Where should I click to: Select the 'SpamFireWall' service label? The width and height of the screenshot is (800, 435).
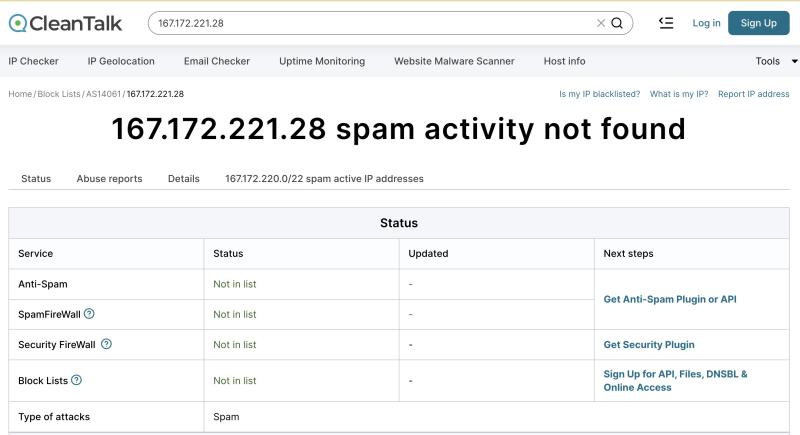click(x=49, y=314)
